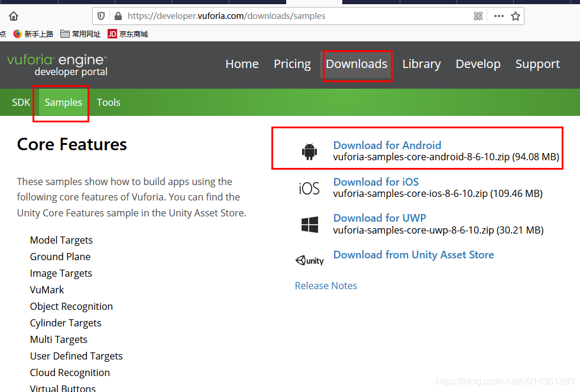Click the Android robot icon for the Android sample
The width and height of the screenshot is (580, 392).
pos(309,151)
